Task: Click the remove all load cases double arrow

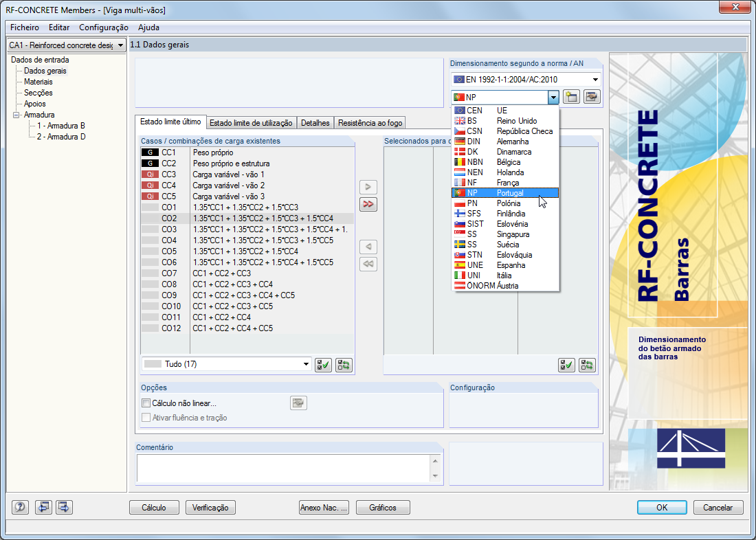Action: 368,265
